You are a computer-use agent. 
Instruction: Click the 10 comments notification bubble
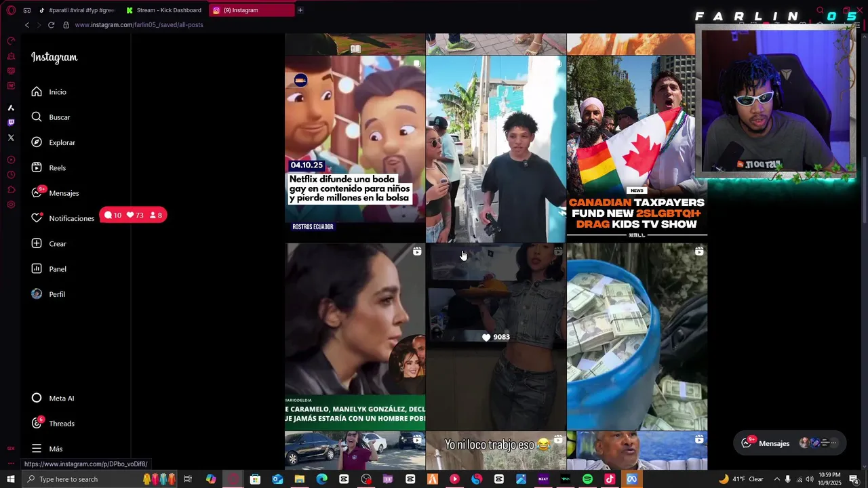point(113,215)
